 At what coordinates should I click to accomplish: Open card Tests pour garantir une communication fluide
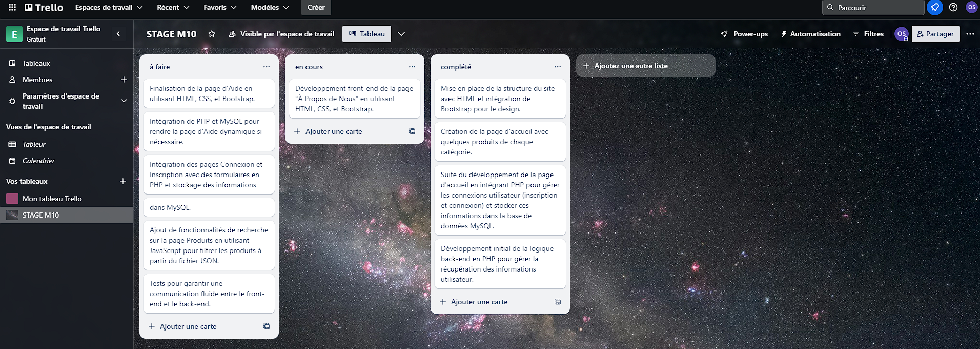pyautogui.click(x=209, y=294)
